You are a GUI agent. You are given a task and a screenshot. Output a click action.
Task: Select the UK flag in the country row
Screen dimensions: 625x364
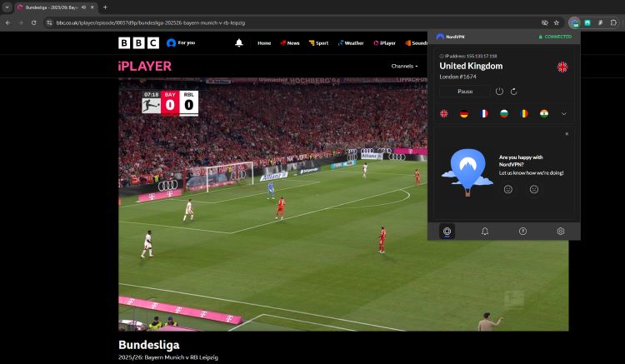coord(443,113)
